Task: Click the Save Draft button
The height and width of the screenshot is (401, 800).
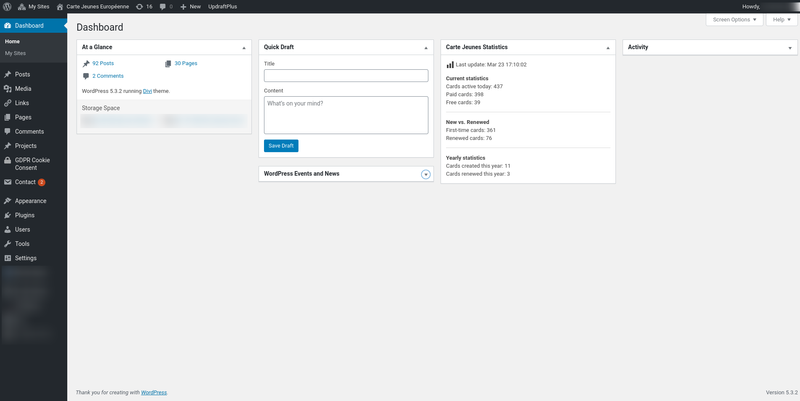Action: [x=281, y=146]
